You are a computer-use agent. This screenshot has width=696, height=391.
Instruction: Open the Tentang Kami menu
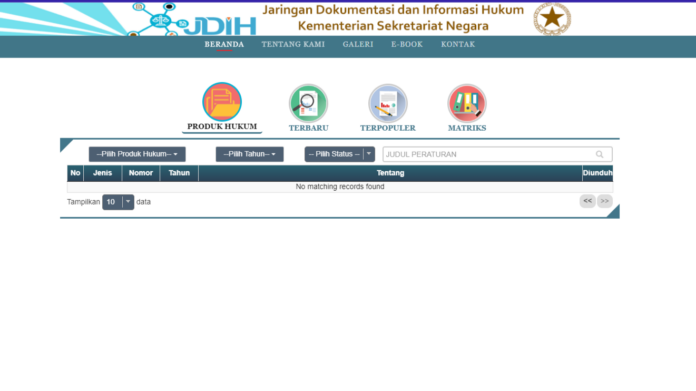point(293,44)
